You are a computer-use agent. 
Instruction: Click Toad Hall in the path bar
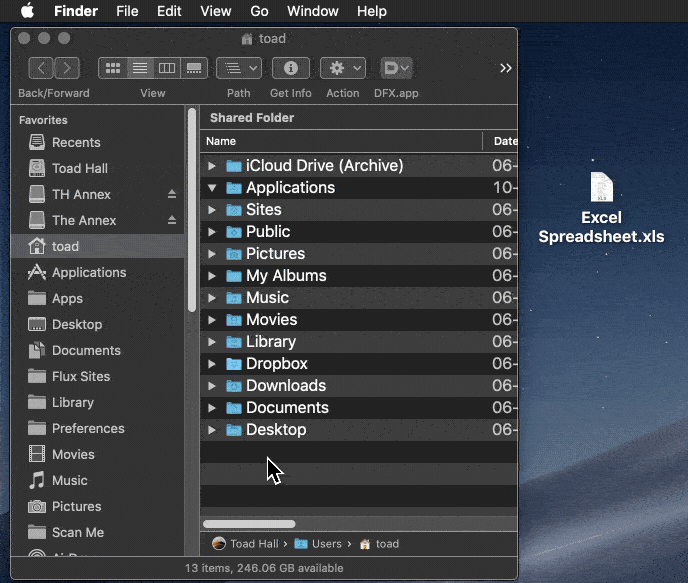click(x=246, y=544)
